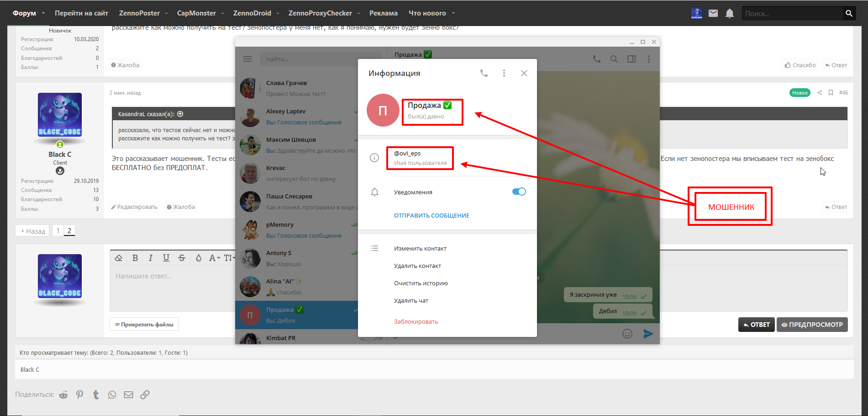This screenshot has height=416, width=868.
Task: Open the forum mail inbox icon
Action: [x=713, y=13]
